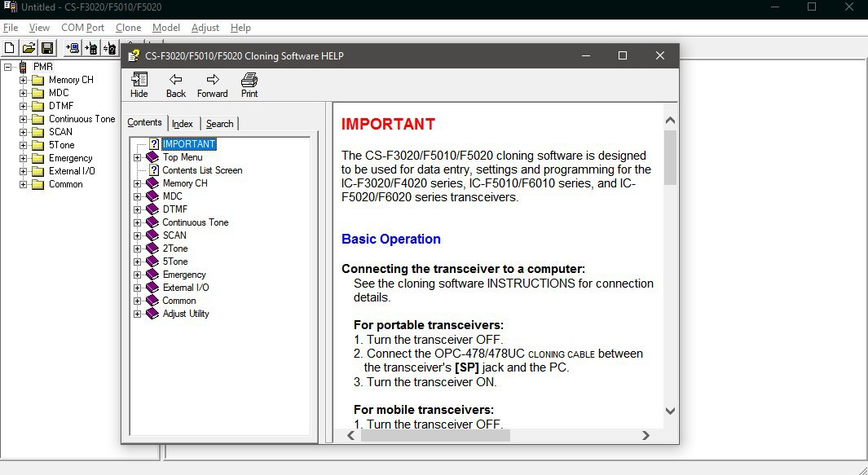Switch to the Index tab

(x=182, y=124)
